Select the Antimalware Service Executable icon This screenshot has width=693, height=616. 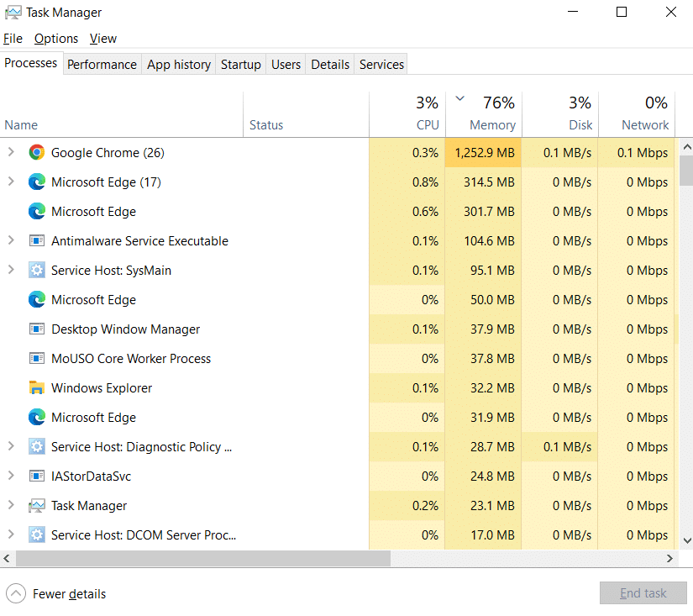point(37,241)
